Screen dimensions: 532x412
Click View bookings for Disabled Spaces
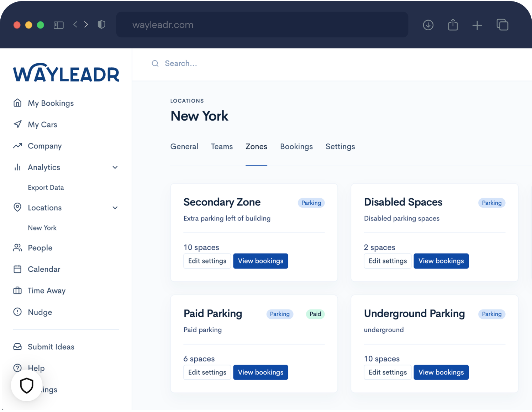click(441, 261)
